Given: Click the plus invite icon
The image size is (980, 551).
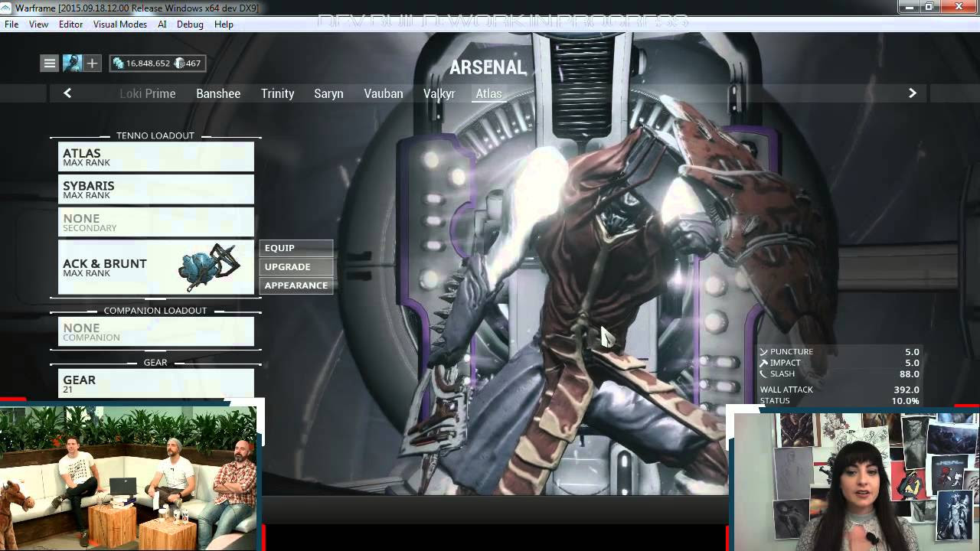Looking at the screenshot, I should click(x=92, y=64).
